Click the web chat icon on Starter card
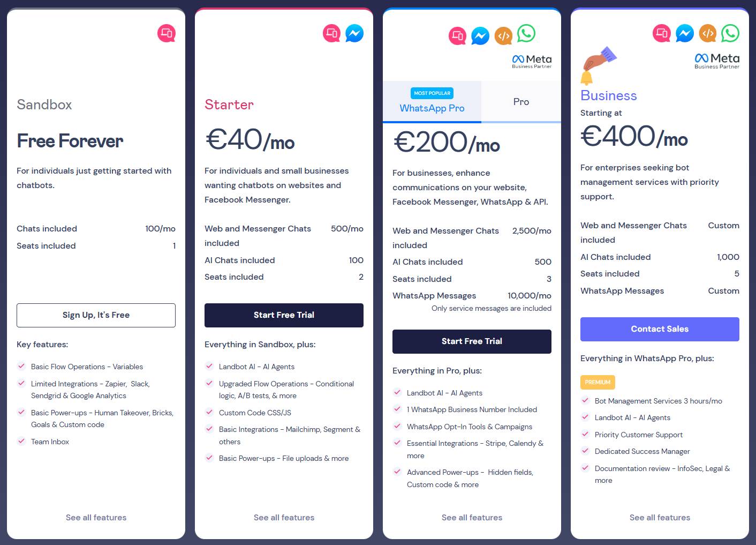This screenshot has width=756, height=545. [330, 33]
